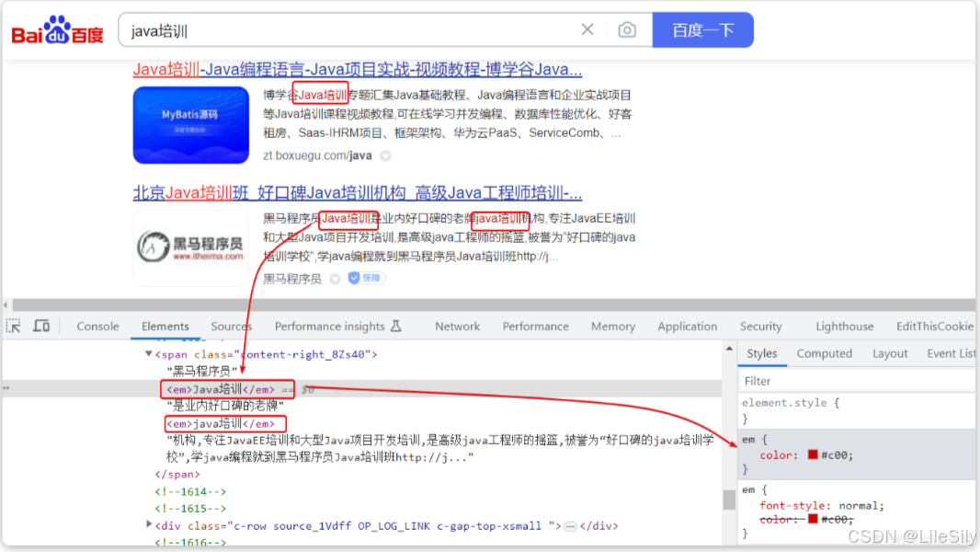This screenshot has height=552, width=980.
Task: Open the 北京Java培训班 result title
Action: click(x=357, y=192)
